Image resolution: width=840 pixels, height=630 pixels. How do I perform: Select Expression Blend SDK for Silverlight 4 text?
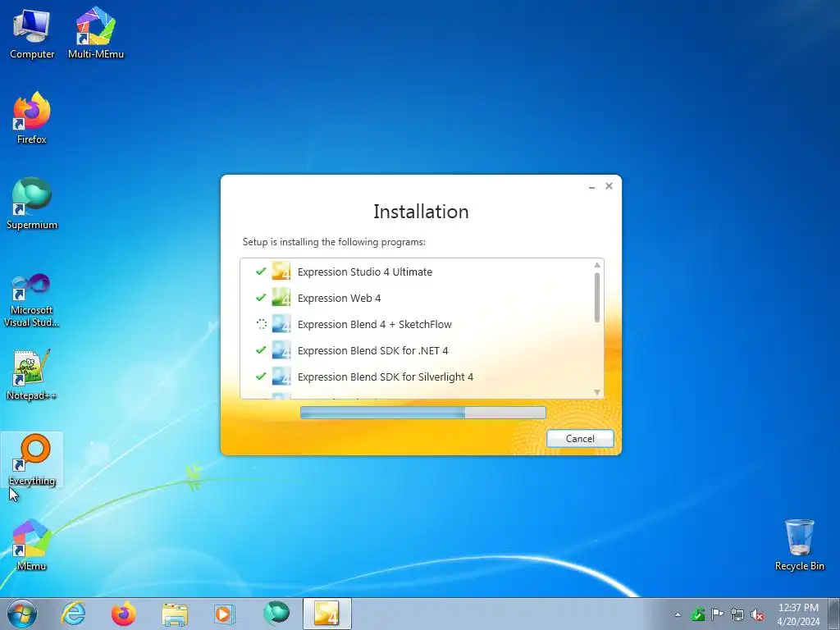tap(386, 377)
